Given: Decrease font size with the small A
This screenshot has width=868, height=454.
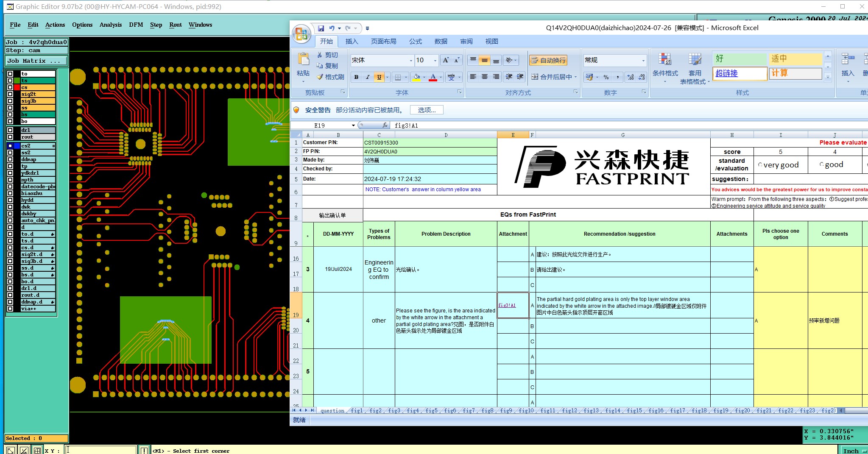Looking at the screenshot, I should [457, 60].
